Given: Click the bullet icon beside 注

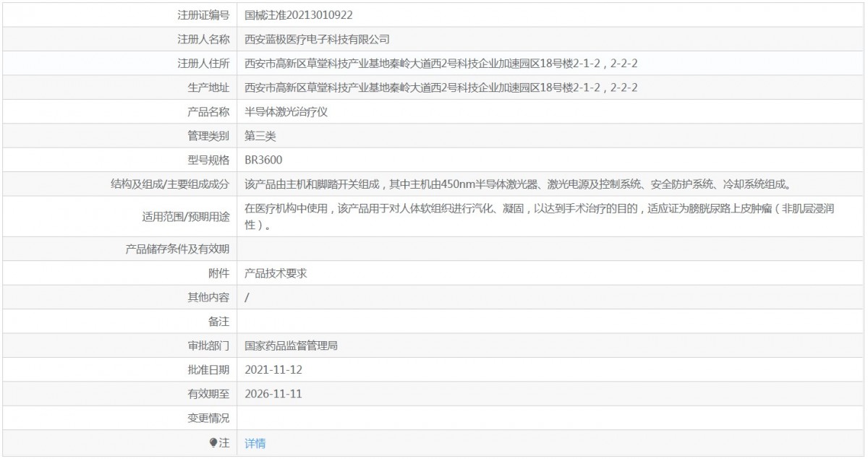Looking at the screenshot, I should [x=213, y=443].
